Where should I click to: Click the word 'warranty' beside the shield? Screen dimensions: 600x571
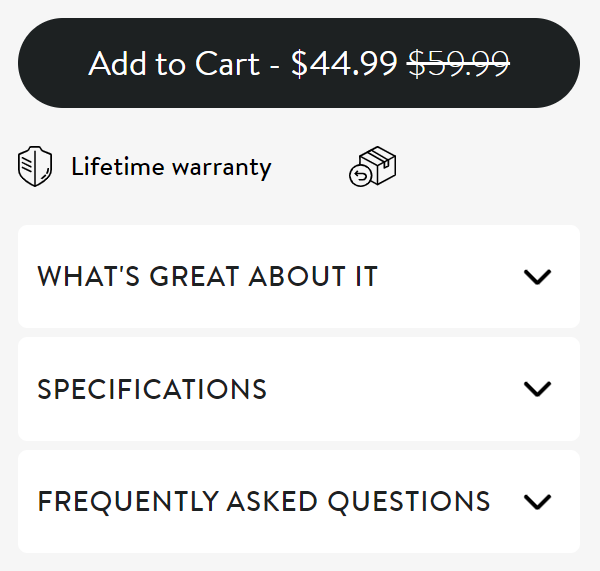(x=221, y=167)
